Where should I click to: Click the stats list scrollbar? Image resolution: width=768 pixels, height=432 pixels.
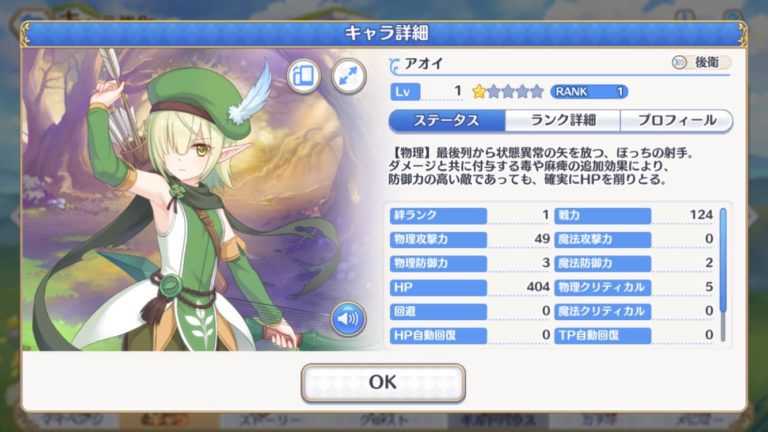723,274
